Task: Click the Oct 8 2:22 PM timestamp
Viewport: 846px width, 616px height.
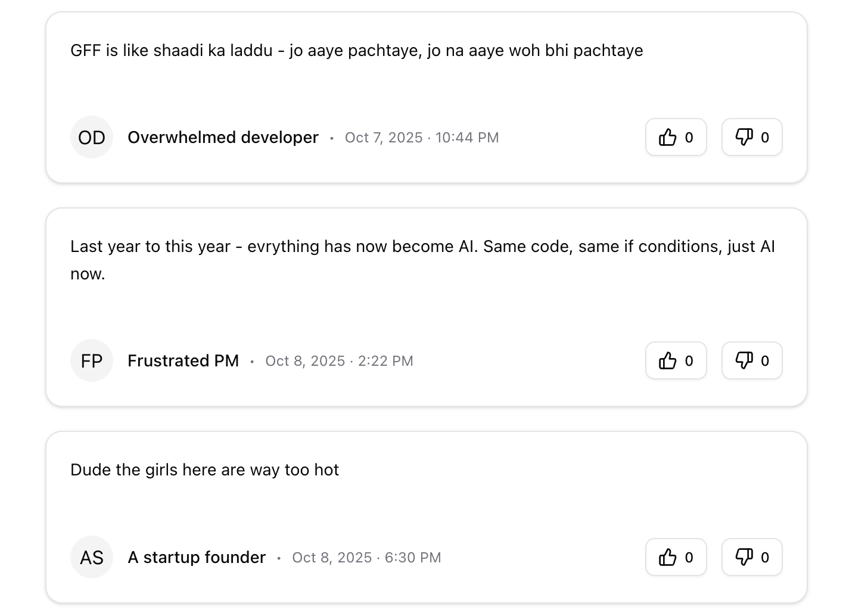Action: [339, 360]
